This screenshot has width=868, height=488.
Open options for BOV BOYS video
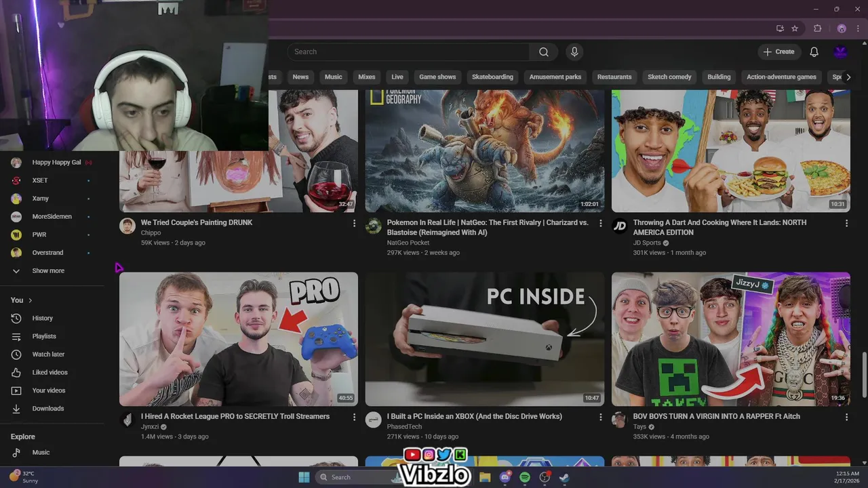[x=846, y=417]
